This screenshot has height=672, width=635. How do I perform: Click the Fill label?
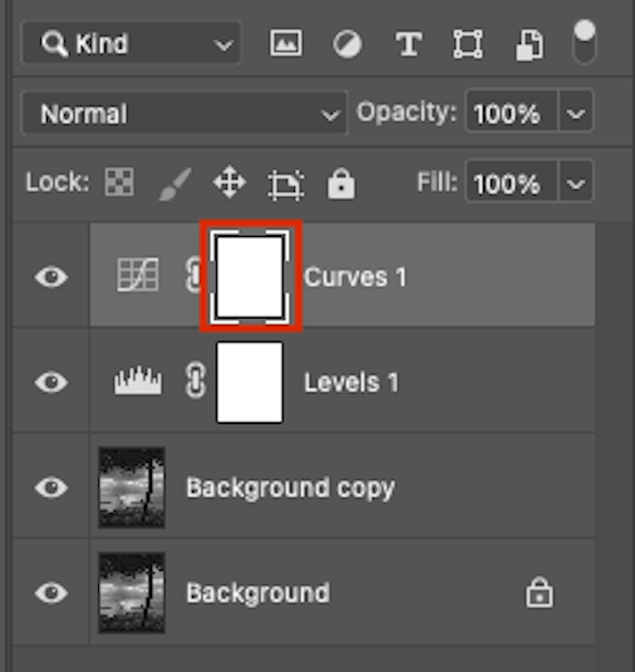click(437, 182)
